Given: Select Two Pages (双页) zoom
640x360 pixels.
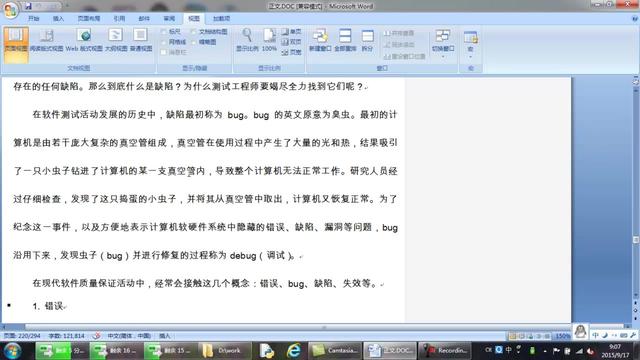Looking at the screenshot, I should click(291, 42).
